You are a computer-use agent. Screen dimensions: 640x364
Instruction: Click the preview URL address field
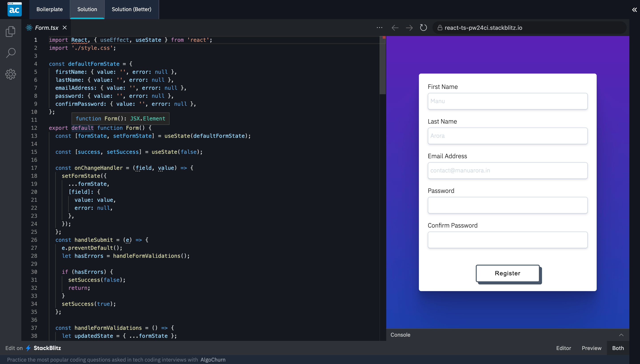coord(529,28)
